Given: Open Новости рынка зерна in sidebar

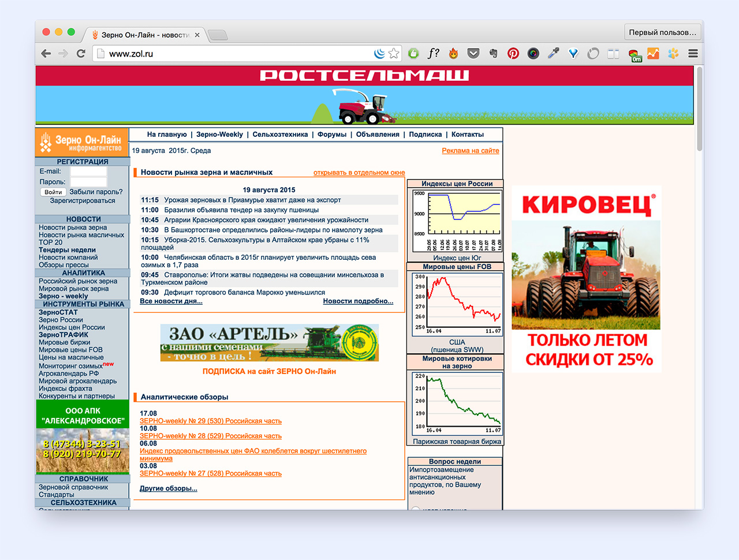Looking at the screenshot, I should click(x=73, y=227).
